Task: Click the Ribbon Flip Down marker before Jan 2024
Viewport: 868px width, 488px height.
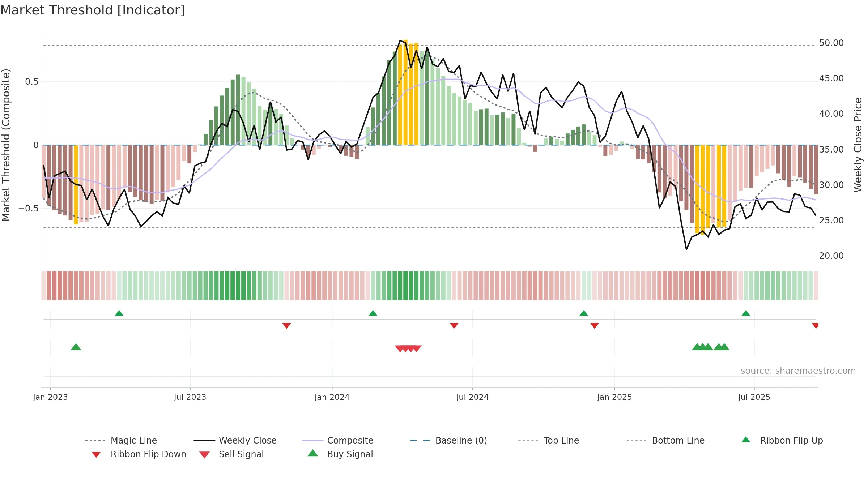Action: (286, 326)
